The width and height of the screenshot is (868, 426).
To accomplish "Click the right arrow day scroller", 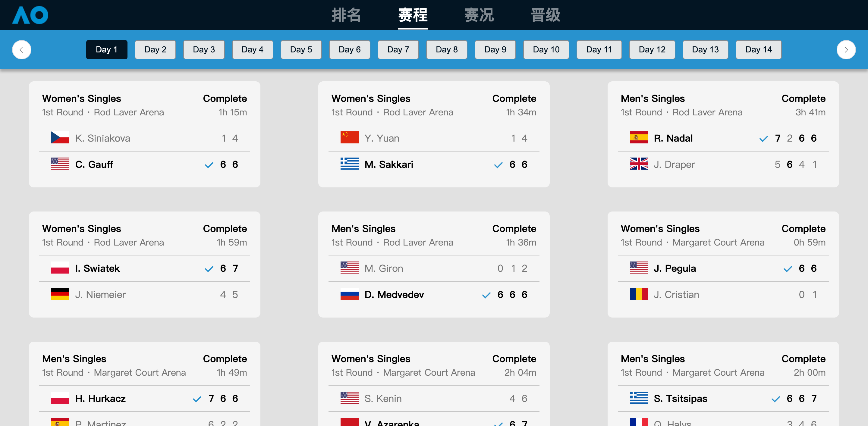I will click(x=846, y=50).
